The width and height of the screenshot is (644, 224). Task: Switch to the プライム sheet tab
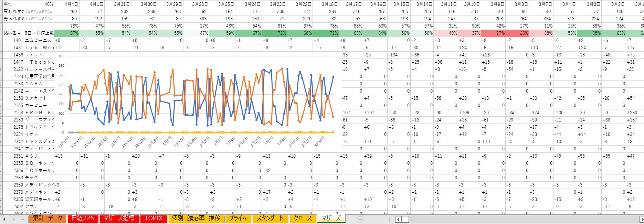238,218
